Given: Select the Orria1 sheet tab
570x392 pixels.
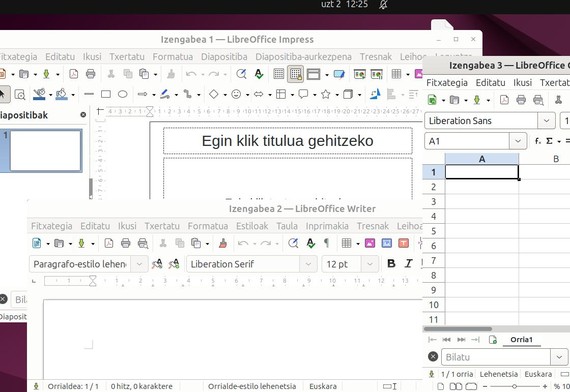Looking at the screenshot, I should tap(521, 340).
